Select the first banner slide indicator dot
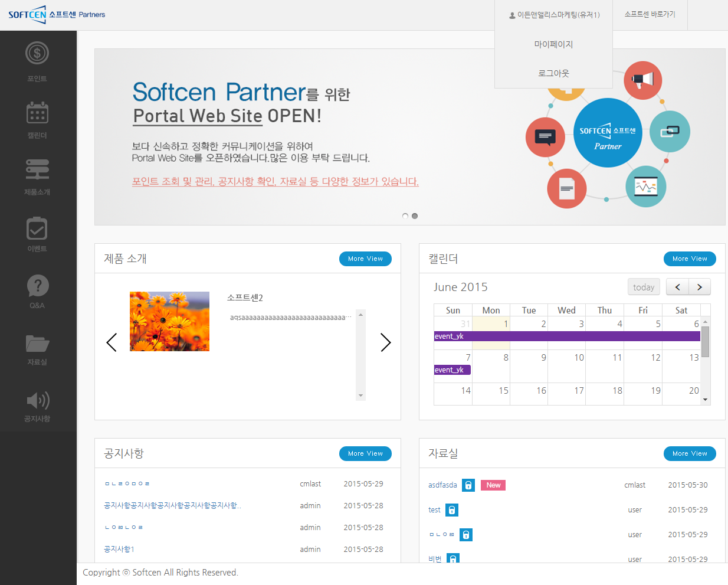Screen dimensions: 728x585 pyautogui.click(x=405, y=216)
